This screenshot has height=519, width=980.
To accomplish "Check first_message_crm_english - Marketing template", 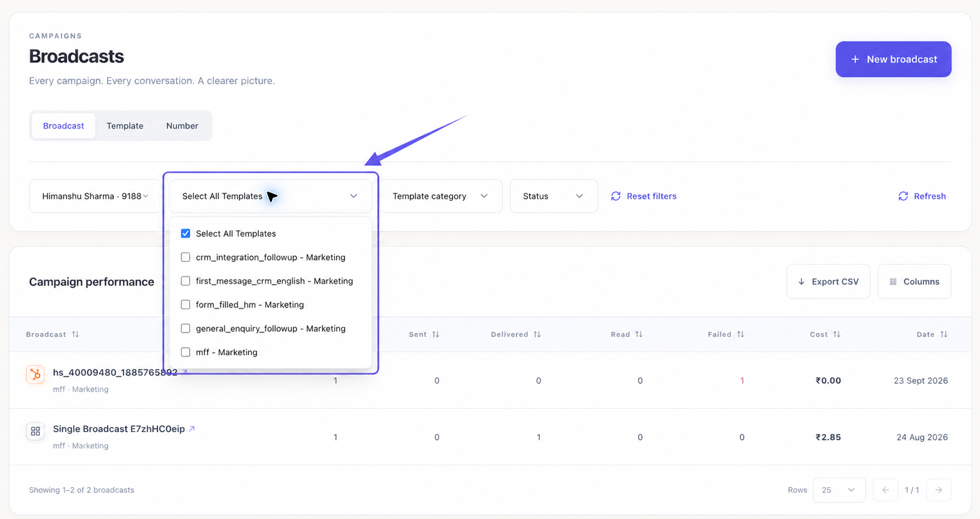I will click(x=185, y=281).
